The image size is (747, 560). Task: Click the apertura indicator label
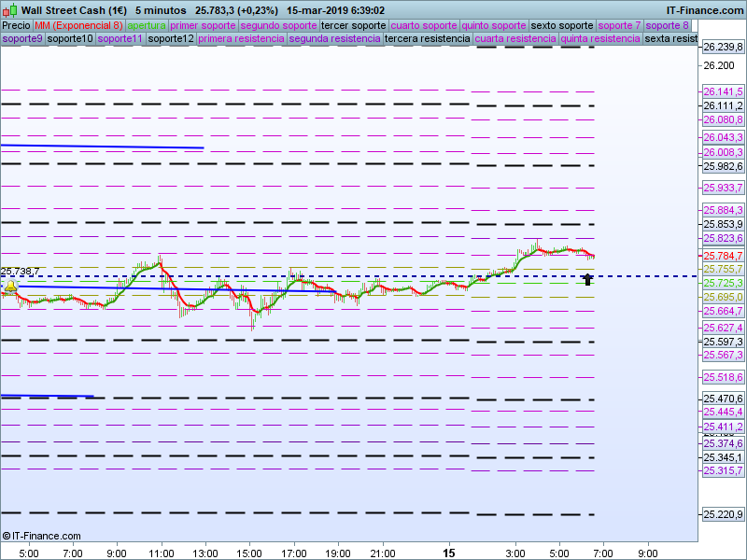[x=147, y=25]
